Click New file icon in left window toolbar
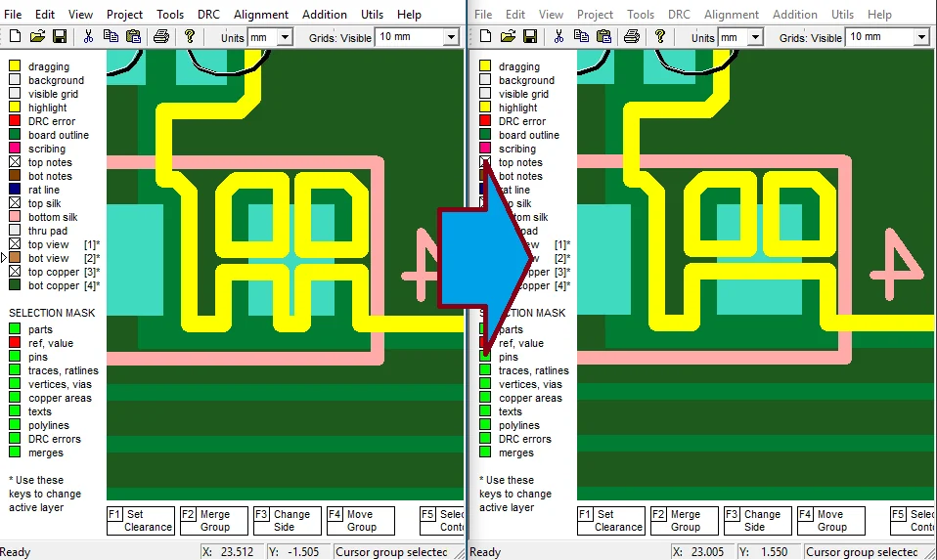Viewport: 937px width, 560px height. point(16,37)
